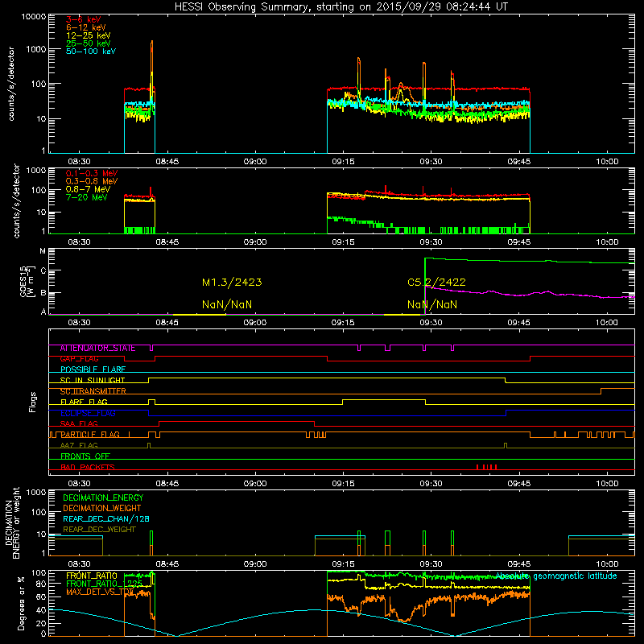Click the M1.3/2423 flare annotation
The width and height of the screenshot is (644, 644).
(232, 283)
